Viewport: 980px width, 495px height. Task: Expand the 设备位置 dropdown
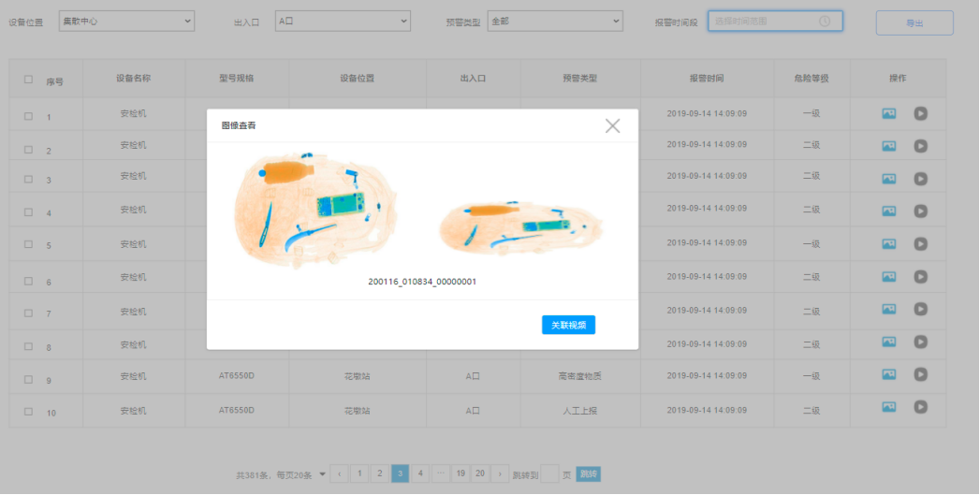(126, 20)
